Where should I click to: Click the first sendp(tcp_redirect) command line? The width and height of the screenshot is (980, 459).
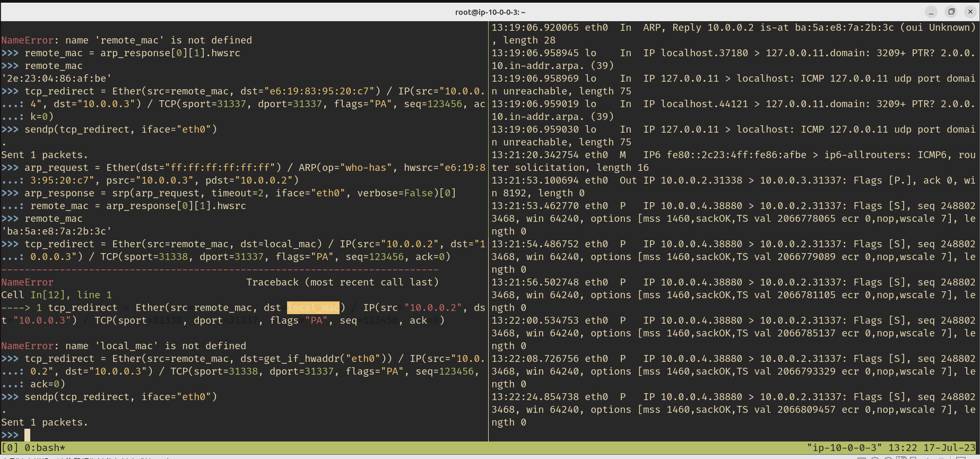[120, 129]
